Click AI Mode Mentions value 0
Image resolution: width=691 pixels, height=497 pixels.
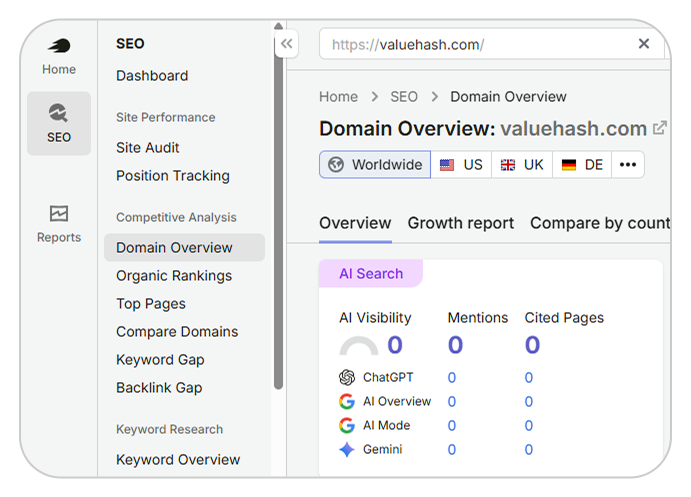point(452,426)
